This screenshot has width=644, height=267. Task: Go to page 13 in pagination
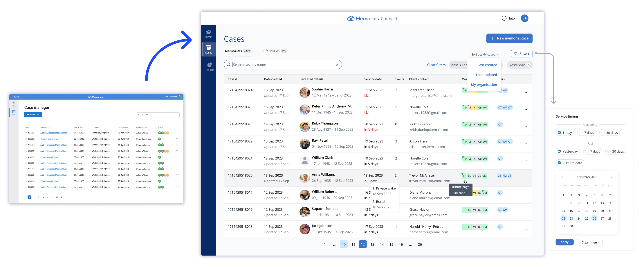pos(372,245)
